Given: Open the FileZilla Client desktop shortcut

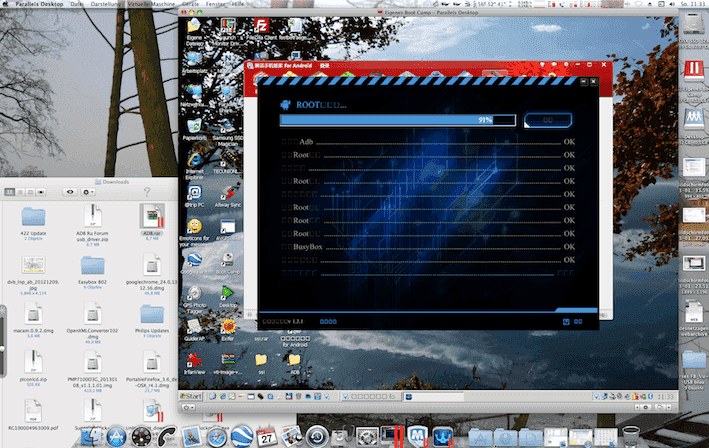Looking at the screenshot, I should (x=261, y=26).
